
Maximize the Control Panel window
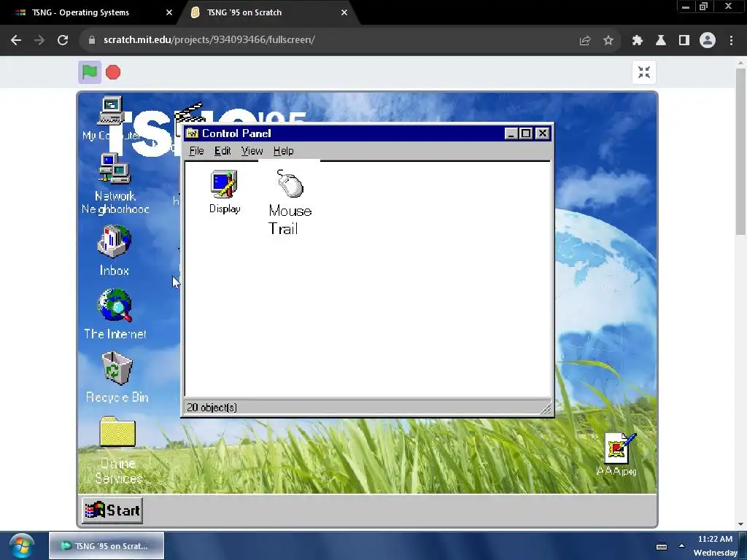pos(526,134)
